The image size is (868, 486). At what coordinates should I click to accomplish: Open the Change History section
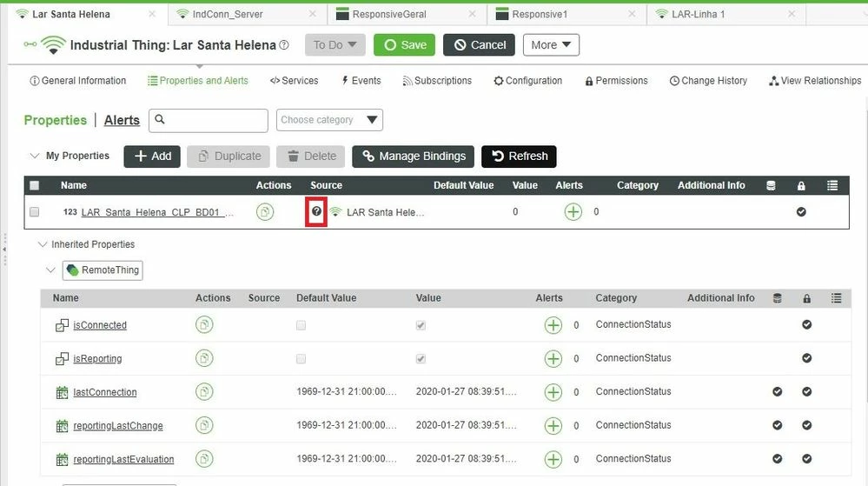click(x=708, y=80)
